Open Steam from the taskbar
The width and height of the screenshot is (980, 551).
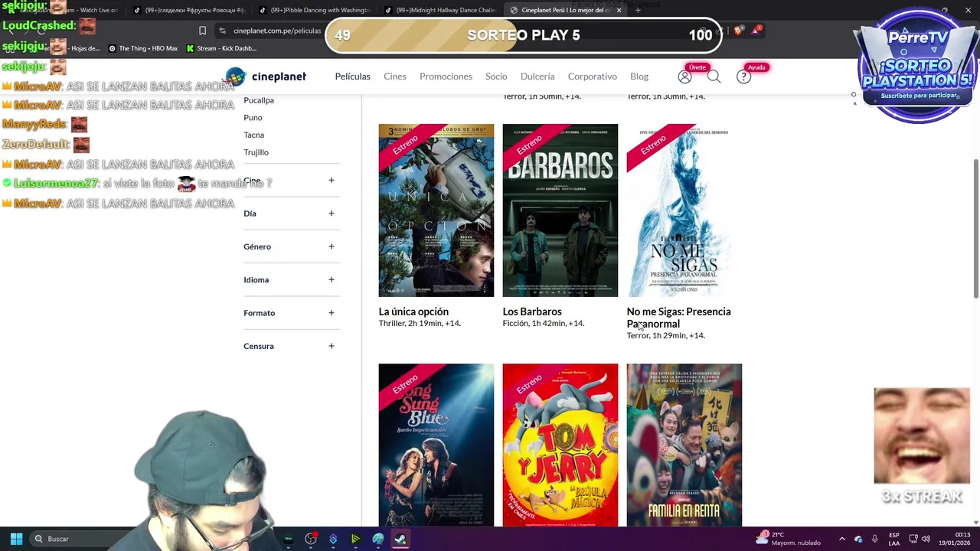400,539
